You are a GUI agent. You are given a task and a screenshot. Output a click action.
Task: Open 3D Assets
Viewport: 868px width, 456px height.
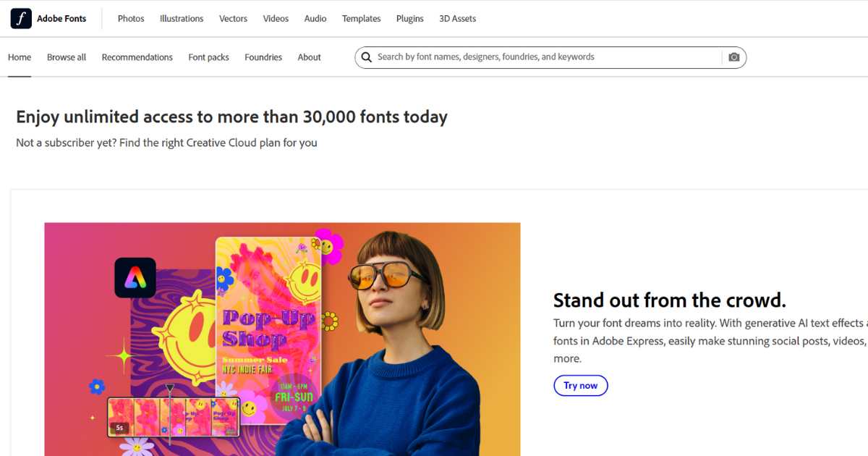click(x=458, y=19)
